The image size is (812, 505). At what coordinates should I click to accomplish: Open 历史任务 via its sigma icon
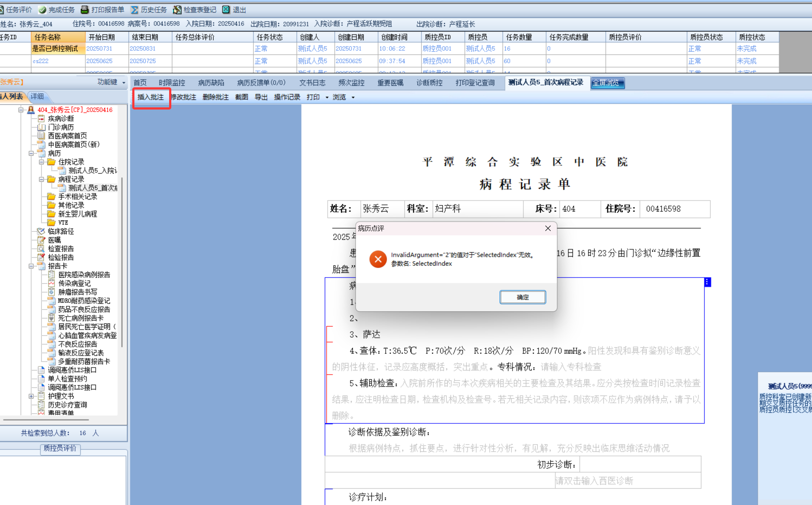[134, 10]
